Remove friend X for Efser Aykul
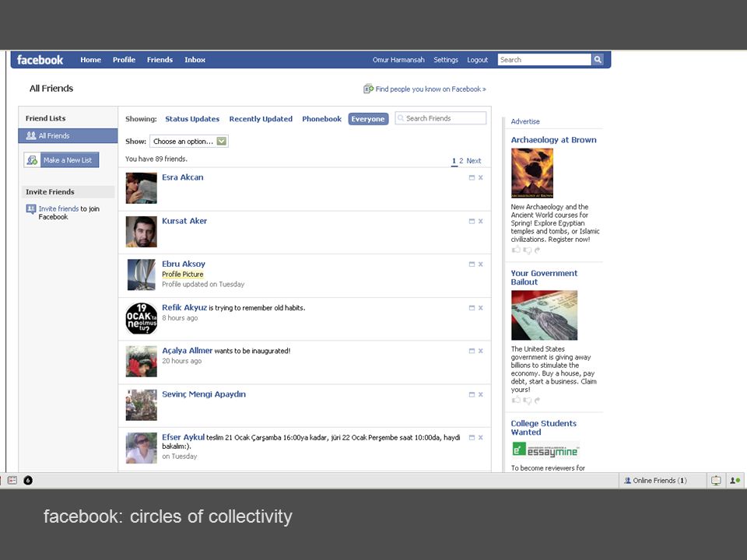 click(x=481, y=438)
